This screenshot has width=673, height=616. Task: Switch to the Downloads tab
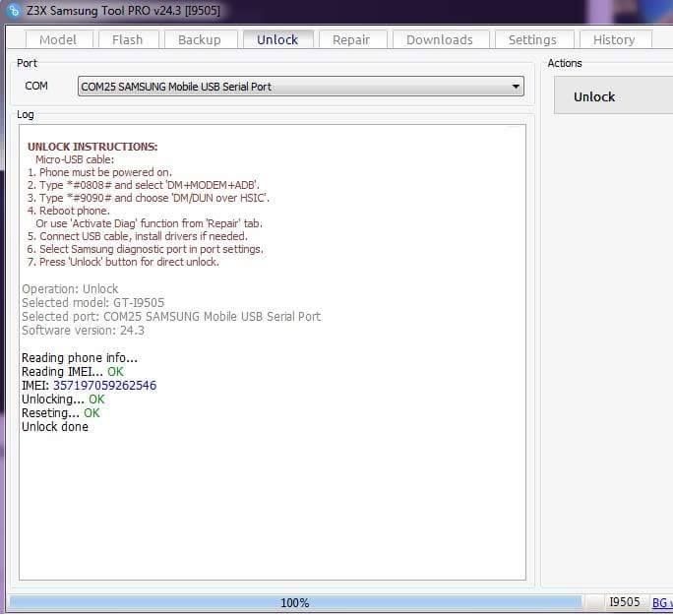pyautogui.click(x=440, y=40)
